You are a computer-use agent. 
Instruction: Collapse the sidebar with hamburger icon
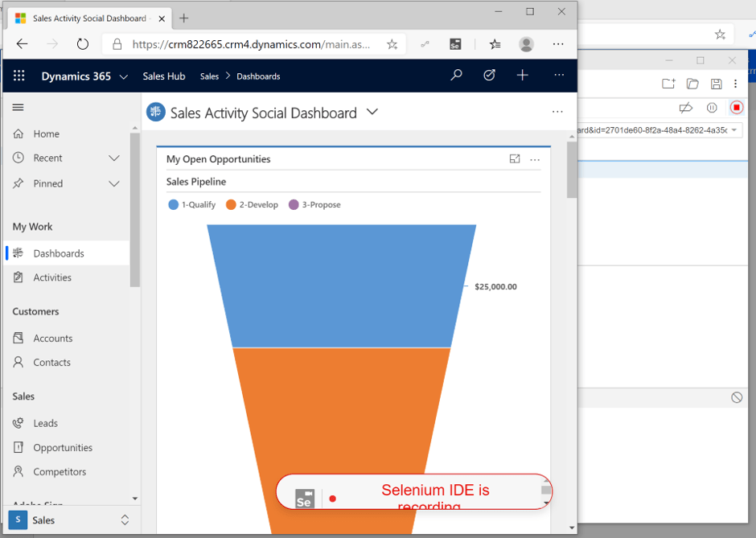[x=18, y=107]
